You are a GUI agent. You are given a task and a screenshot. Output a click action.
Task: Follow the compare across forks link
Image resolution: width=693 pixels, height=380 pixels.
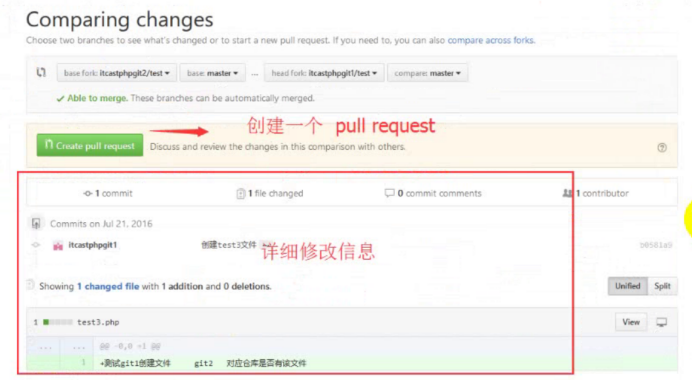(491, 40)
